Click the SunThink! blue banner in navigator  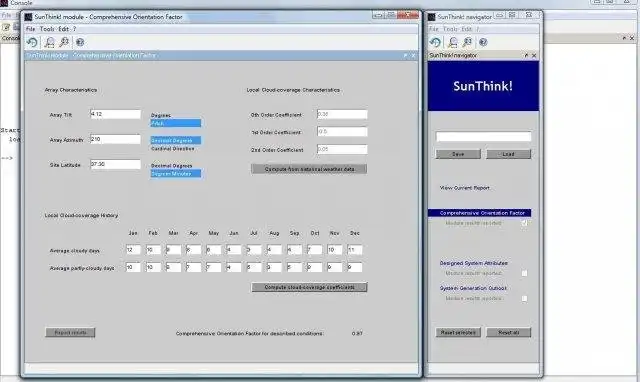483,86
